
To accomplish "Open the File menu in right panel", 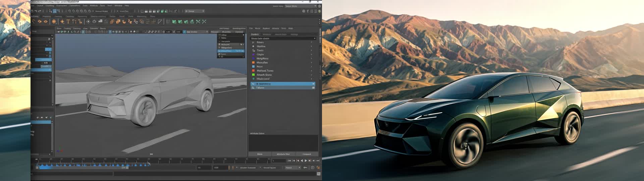I will [x=251, y=28].
